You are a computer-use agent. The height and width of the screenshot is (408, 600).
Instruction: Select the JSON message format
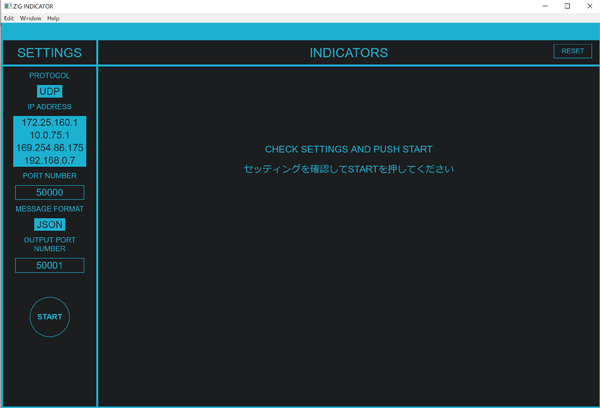tap(50, 224)
